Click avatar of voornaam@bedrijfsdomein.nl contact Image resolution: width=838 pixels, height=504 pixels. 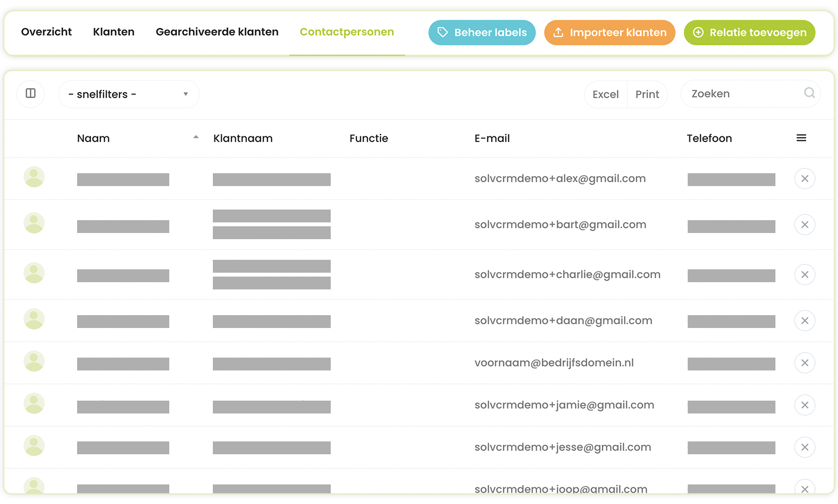[34, 362]
